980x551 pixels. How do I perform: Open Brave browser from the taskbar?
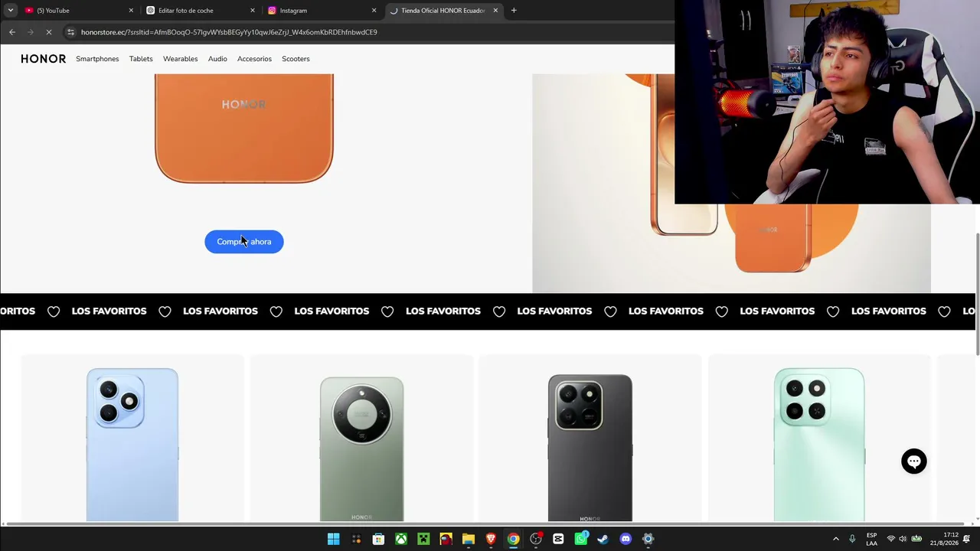(x=491, y=539)
